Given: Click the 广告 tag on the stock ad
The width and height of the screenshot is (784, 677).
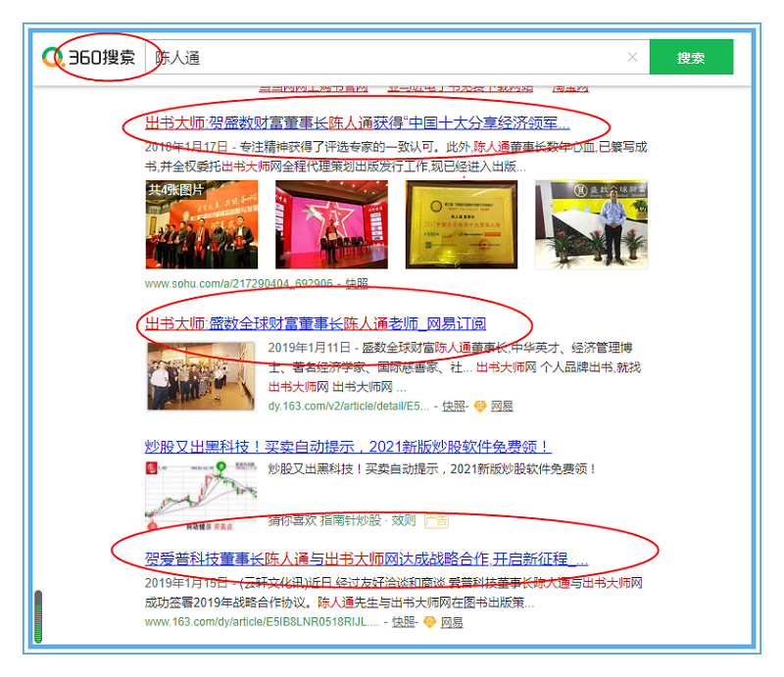Looking at the screenshot, I should pos(435,520).
